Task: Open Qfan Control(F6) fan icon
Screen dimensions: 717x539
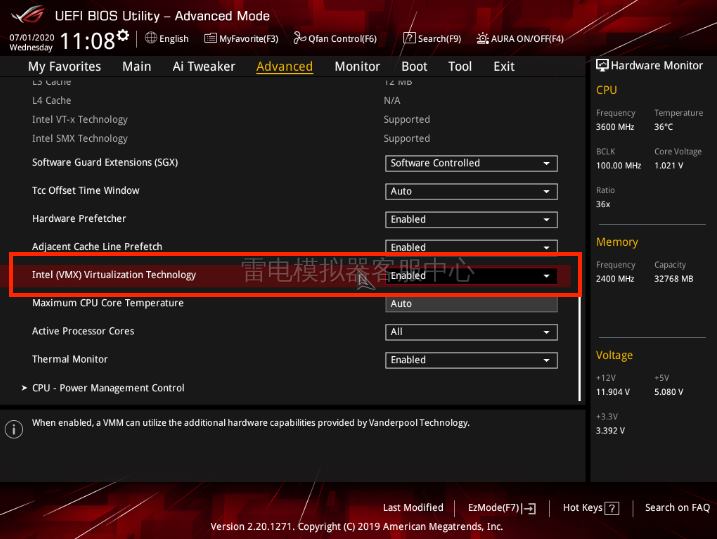Action: [x=299, y=38]
